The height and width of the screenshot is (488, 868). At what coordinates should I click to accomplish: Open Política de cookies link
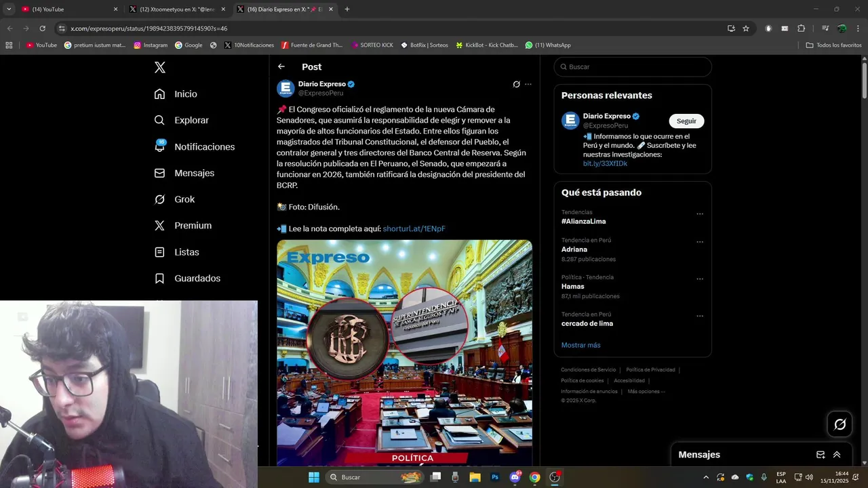pos(582,381)
